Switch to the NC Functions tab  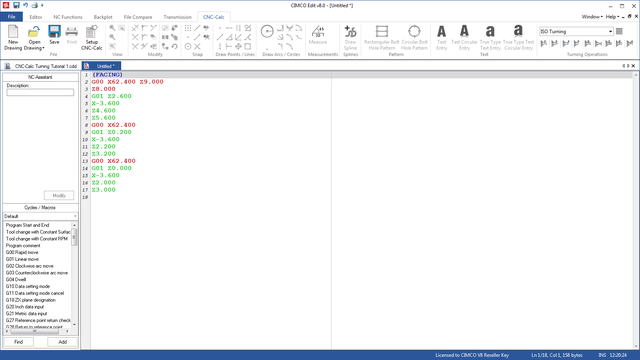68,17
